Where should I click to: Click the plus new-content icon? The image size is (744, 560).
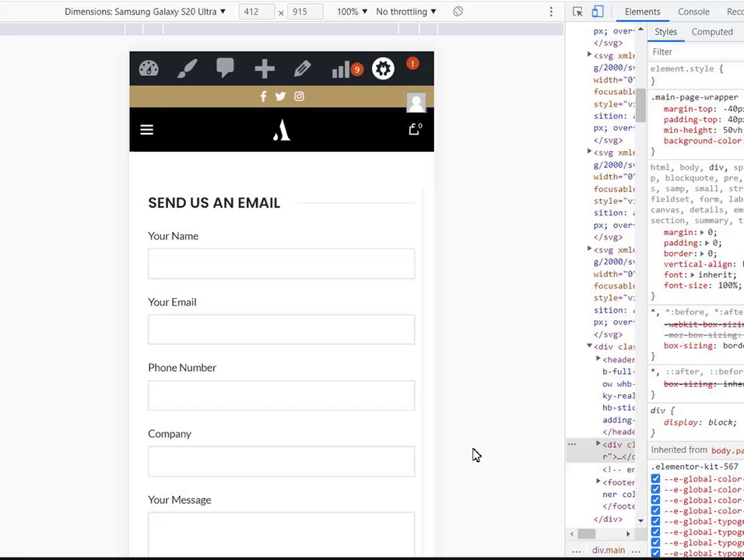pos(265,68)
